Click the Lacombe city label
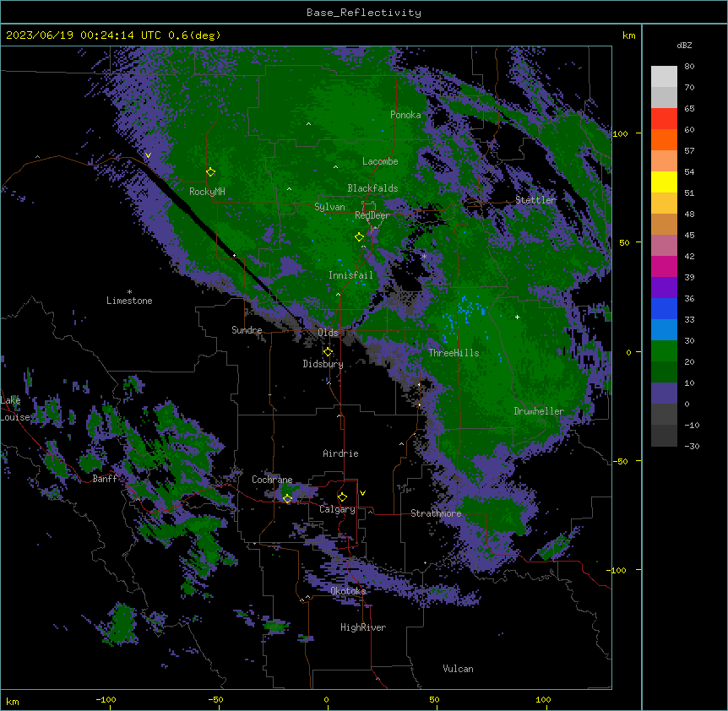The image size is (728, 711). pos(380,161)
